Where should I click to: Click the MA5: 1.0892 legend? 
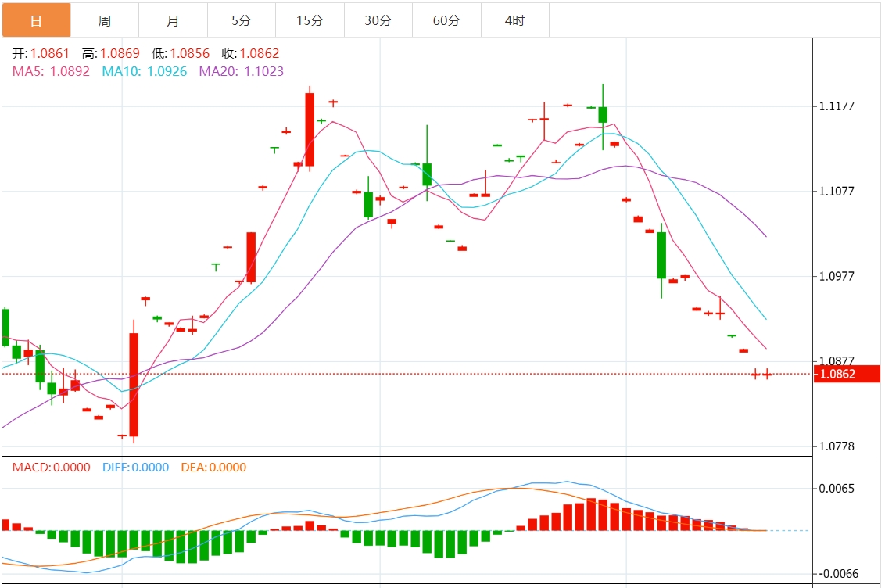pyautogui.click(x=51, y=72)
